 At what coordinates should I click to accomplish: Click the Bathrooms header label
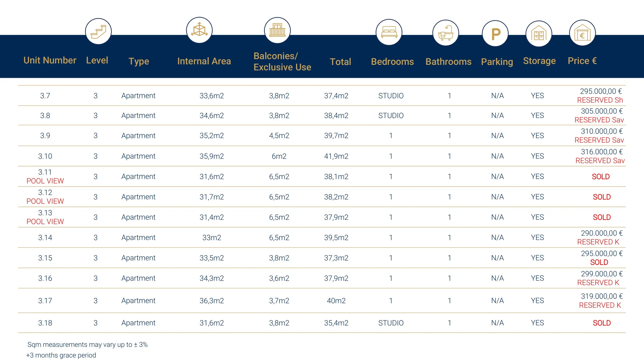point(448,61)
